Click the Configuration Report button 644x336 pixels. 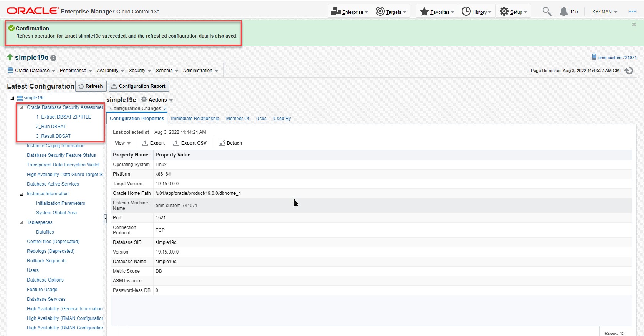click(139, 86)
